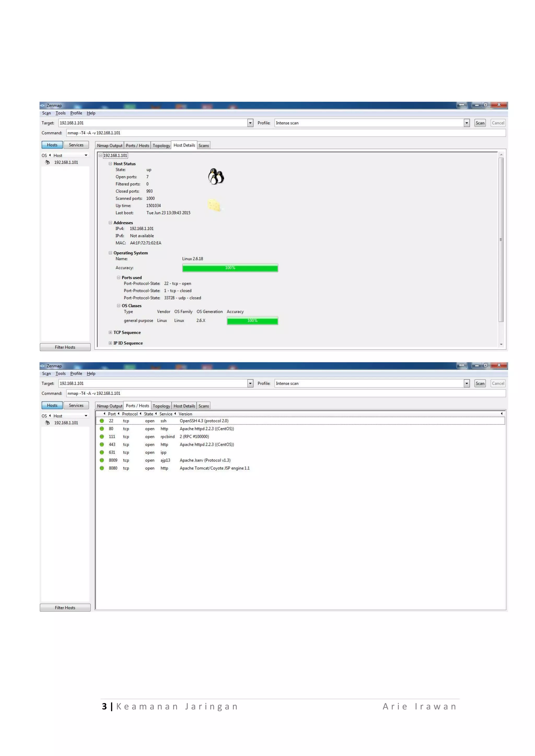Expand the IP ID Sequence section

coord(110,343)
